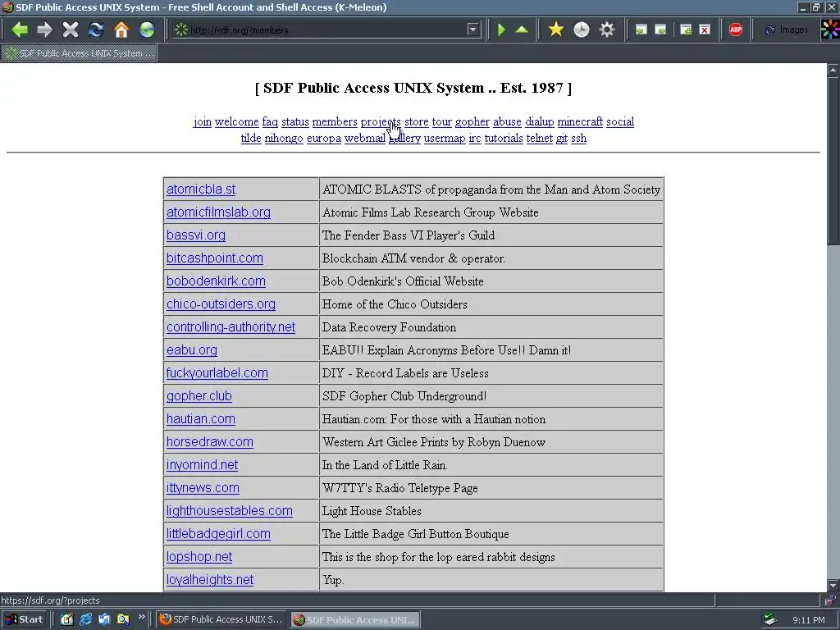This screenshot has height=630, width=840.
Task: Open the members link
Action: (335, 121)
